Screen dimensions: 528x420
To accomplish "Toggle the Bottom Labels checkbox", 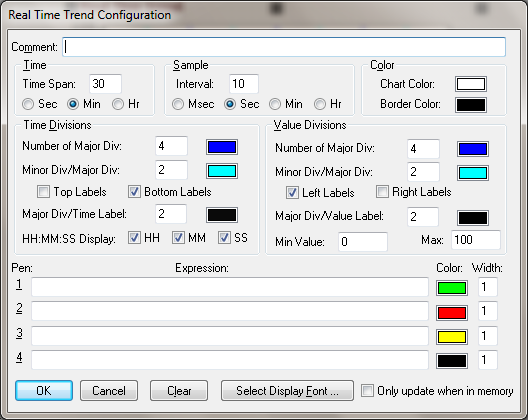I will pos(134,192).
